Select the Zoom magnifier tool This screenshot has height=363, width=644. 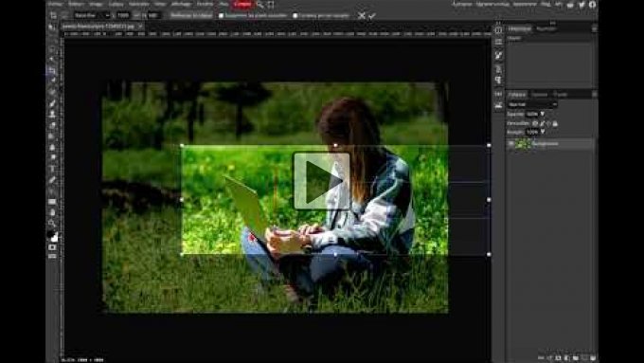pos(52,224)
